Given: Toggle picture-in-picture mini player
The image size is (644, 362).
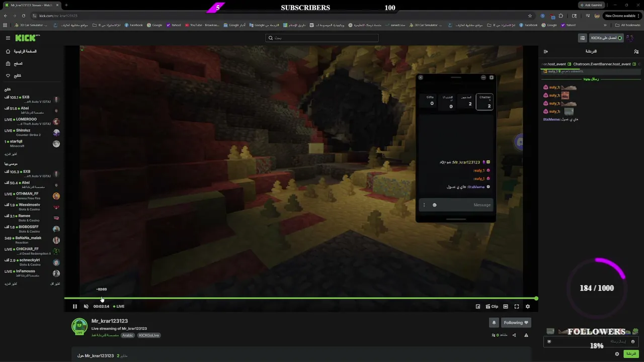Looking at the screenshot, I should click(x=478, y=306).
